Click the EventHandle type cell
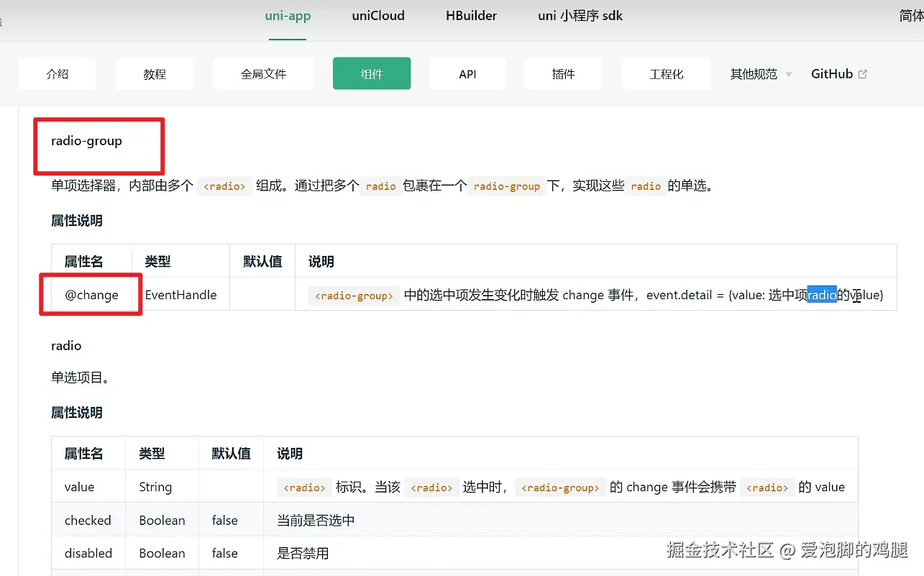 coord(180,295)
